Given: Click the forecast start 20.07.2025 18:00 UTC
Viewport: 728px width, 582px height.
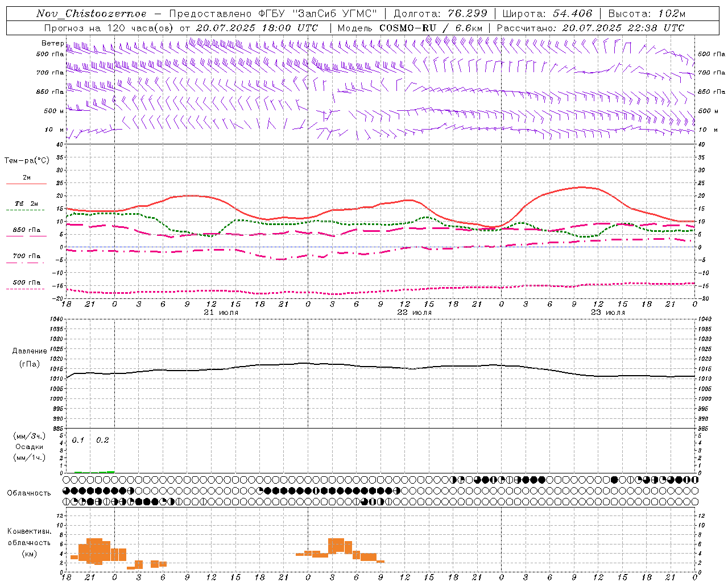Looking at the screenshot, I should 257,28.
